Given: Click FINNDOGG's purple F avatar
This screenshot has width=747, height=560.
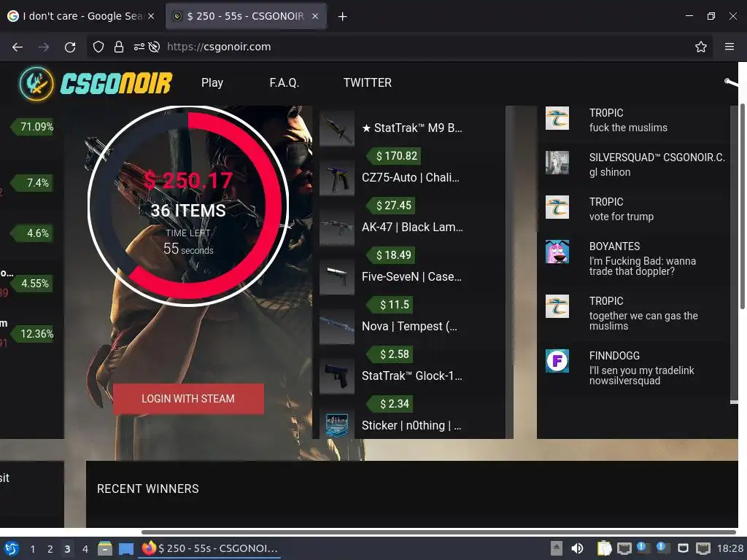Looking at the screenshot, I should [557, 361].
